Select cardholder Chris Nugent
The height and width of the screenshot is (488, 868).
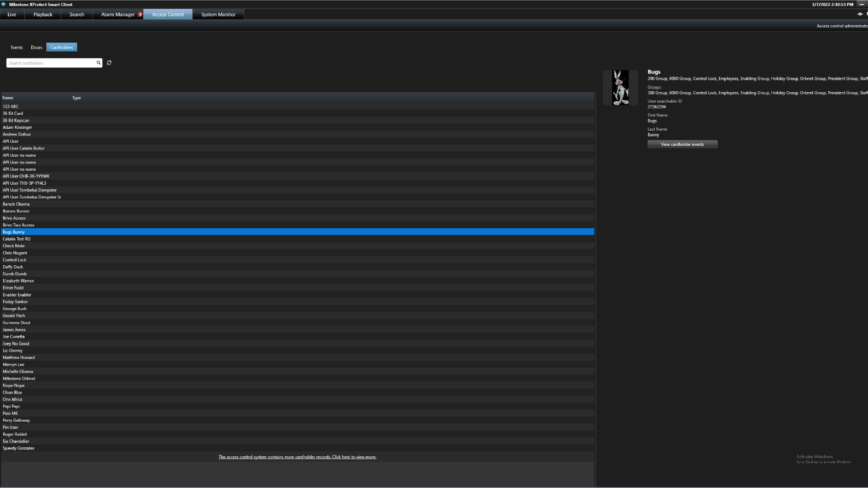tap(297, 253)
